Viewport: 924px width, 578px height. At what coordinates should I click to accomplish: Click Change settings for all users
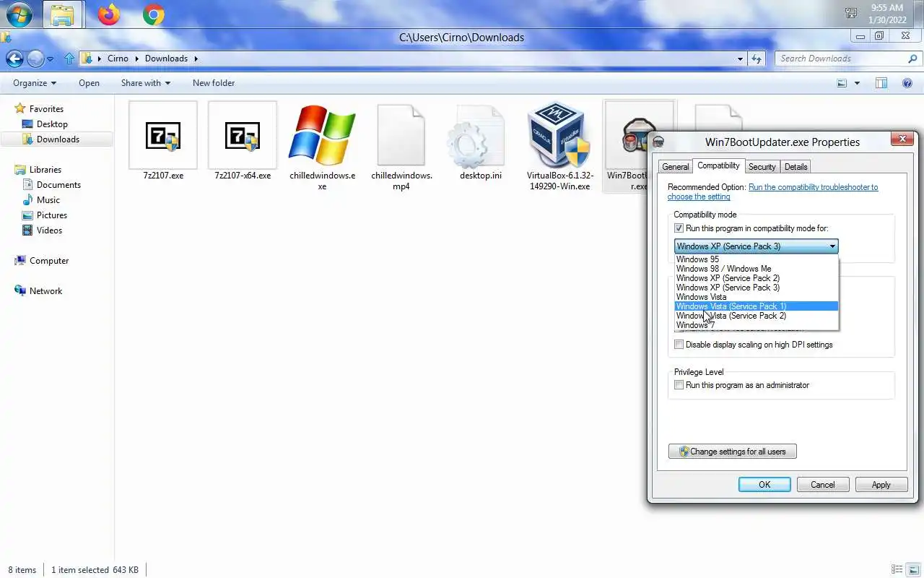(x=733, y=452)
